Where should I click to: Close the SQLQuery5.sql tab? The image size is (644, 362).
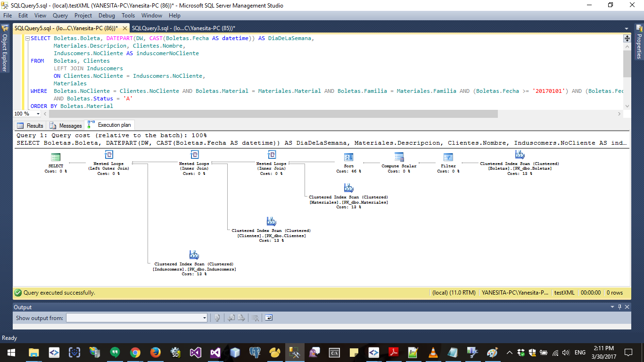pyautogui.click(x=125, y=28)
